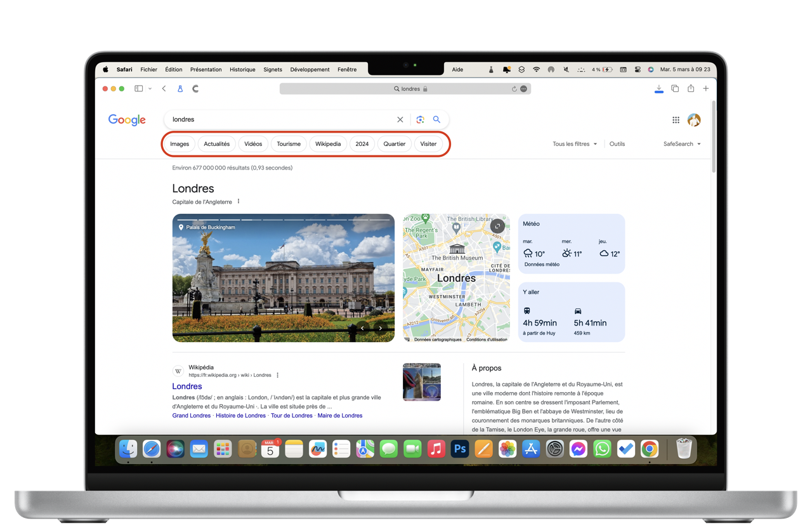Go to next Buckingham Palace photo
Viewport: 812px width, 528px height.
tap(380, 328)
